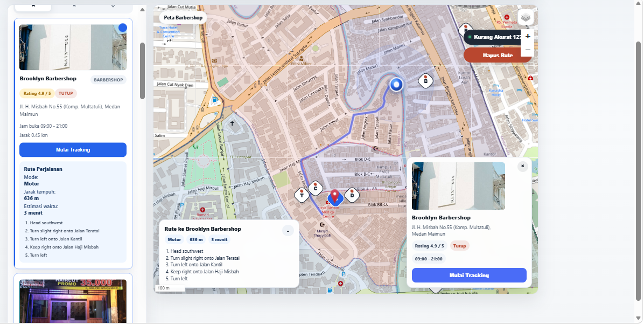
Task: Select barbershop marker D on the map
Action: coord(352,195)
